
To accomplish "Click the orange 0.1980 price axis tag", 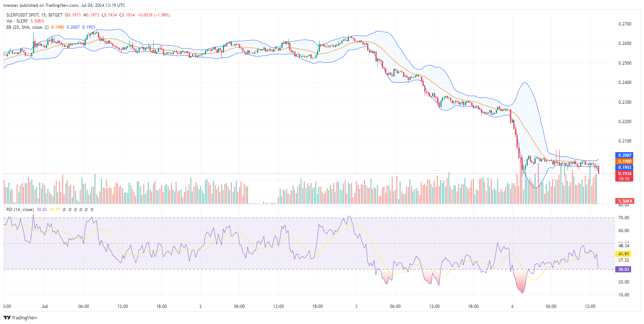I will pyautogui.click(x=624, y=161).
